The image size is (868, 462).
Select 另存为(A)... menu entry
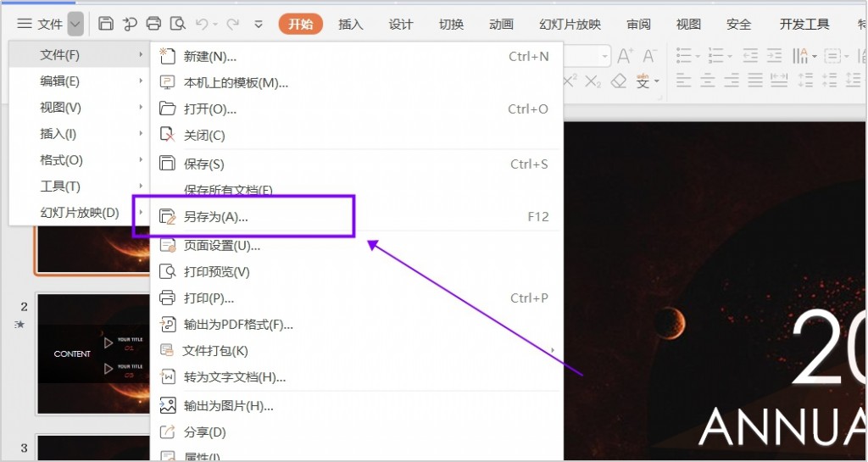pos(216,217)
